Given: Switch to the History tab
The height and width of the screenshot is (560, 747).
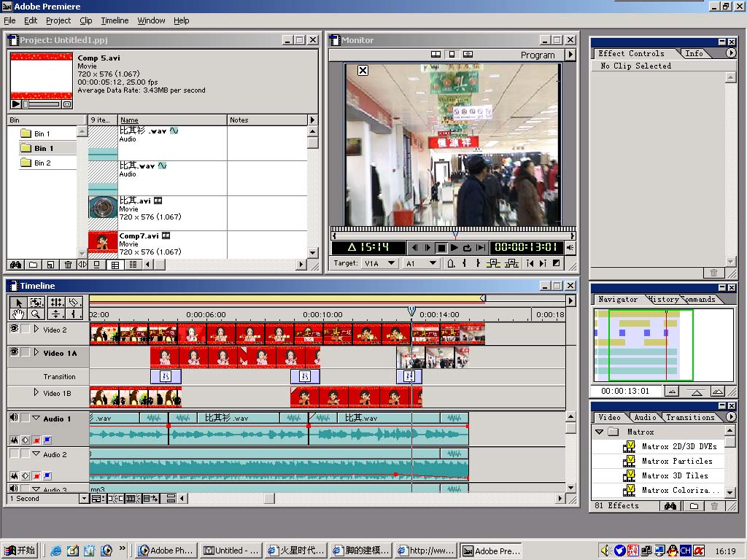Looking at the screenshot, I should tap(664, 299).
